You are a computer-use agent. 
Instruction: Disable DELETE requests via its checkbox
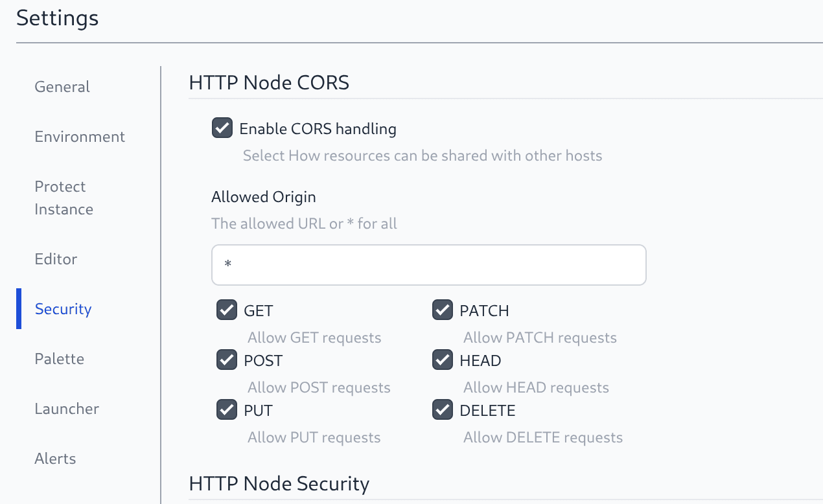pos(442,409)
